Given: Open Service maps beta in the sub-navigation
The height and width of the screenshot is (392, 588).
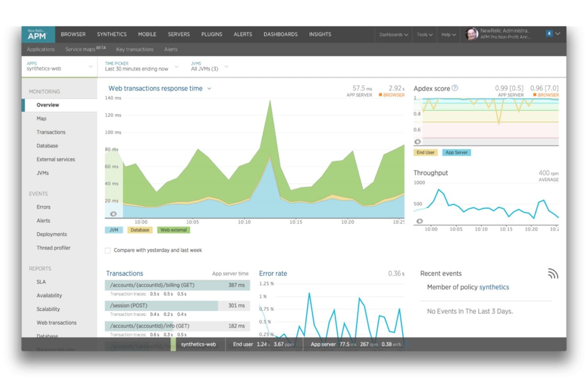Looking at the screenshot, I should click(85, 49).
